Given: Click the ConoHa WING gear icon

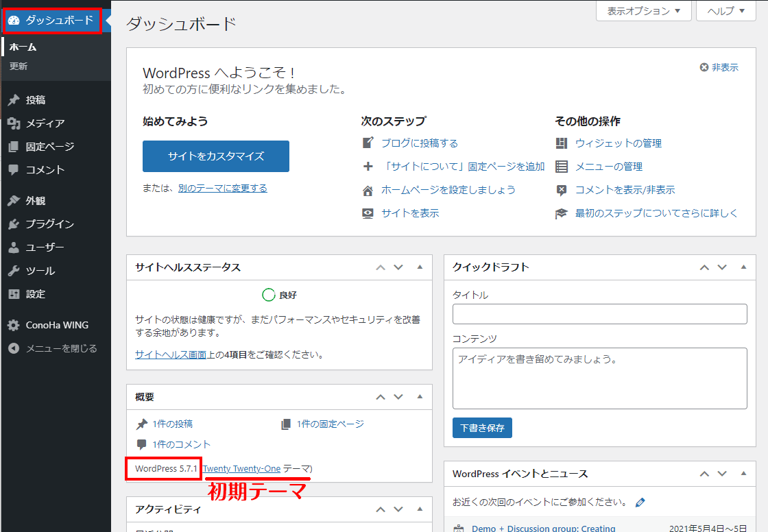Looking at the screenshot, I should (x=14, y=325).
